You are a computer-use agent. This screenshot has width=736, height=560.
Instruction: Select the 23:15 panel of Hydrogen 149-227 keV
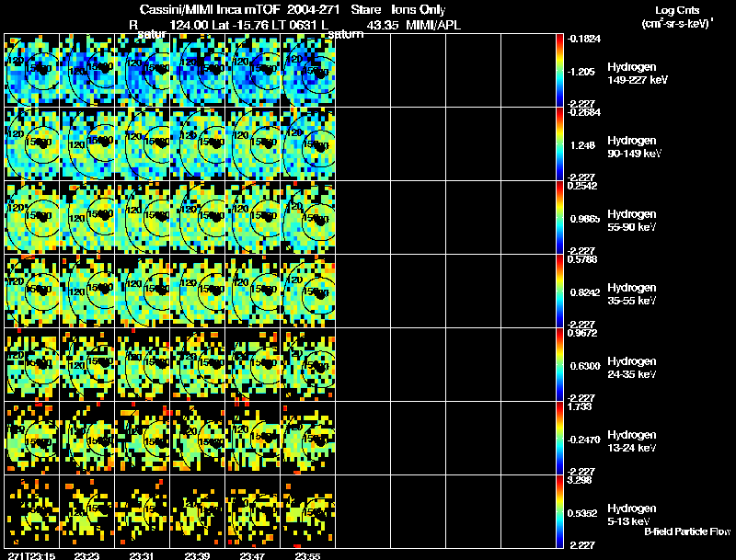(x=31, y=71)
